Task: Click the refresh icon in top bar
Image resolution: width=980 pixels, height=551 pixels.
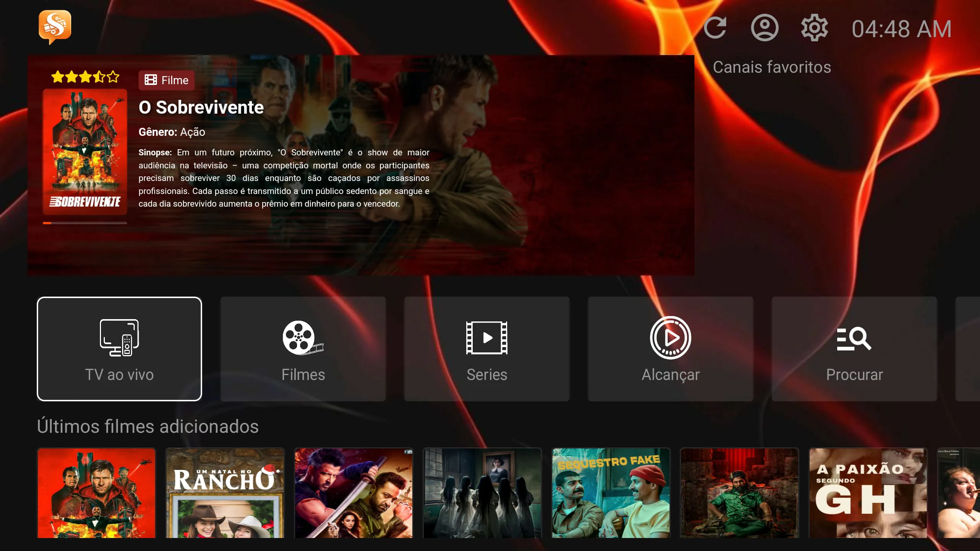Action: coord(715,28)
